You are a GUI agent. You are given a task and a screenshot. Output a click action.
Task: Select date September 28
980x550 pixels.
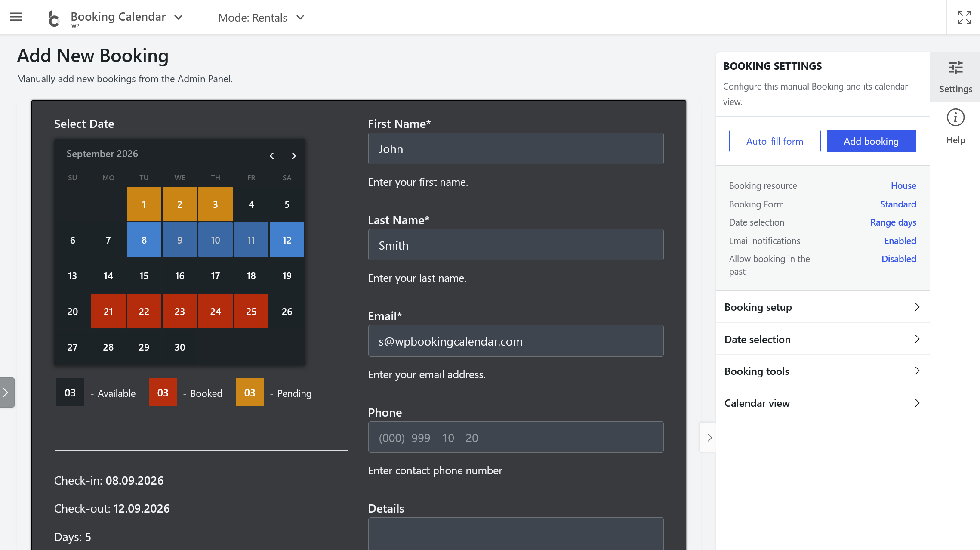coord(108,347)
